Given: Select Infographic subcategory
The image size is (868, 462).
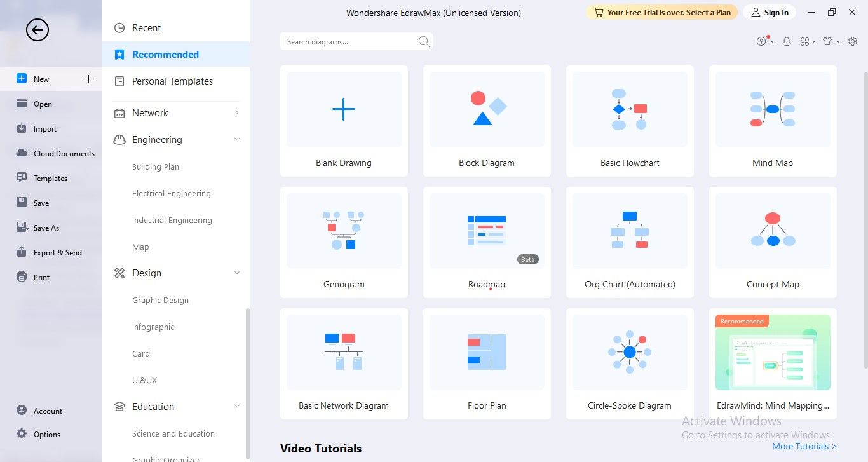Looking at the screenshot, I should (x=153, y=327).
